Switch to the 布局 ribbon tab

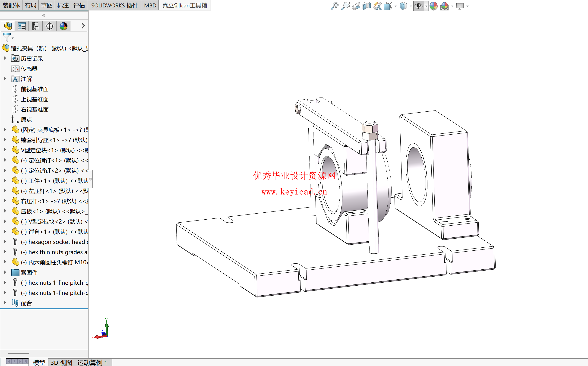point(31,5)
